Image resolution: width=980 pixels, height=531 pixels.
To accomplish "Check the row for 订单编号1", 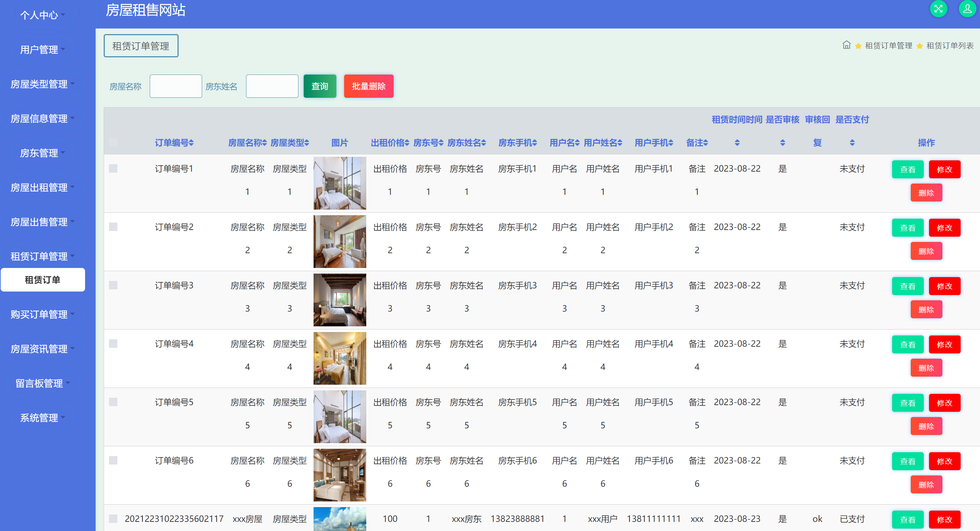I will tap(113, 168).
